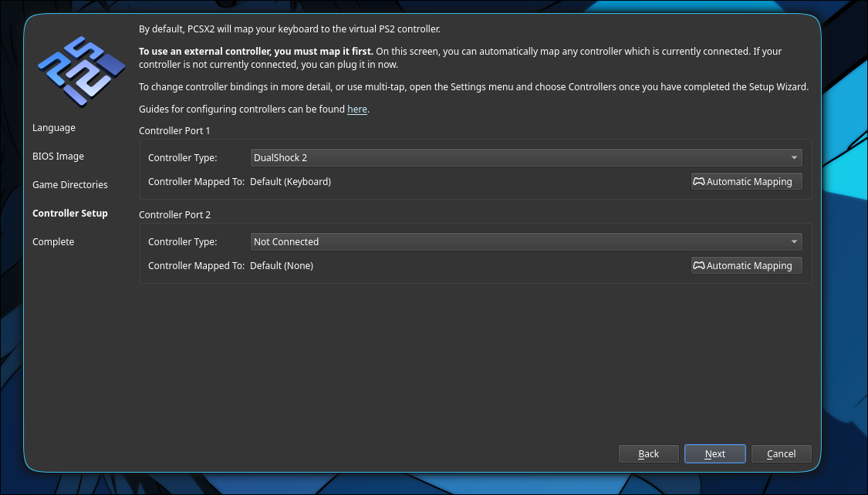Viewport: 868px width, 495px height.
Task: Go to the Complete wizard step
Action: pos(53,241)
